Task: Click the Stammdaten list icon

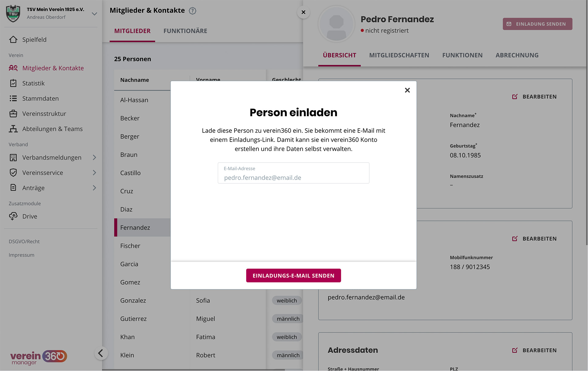Action: (x=13, y=98)
